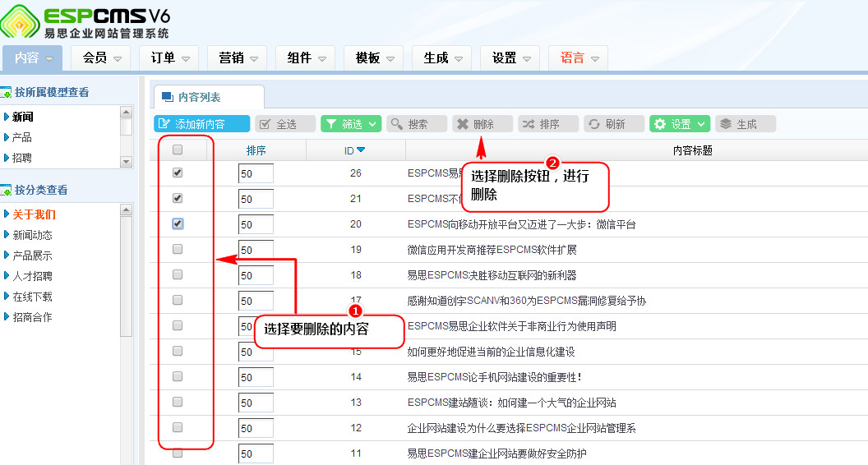The height and width of the screenshot is (465, 868).
Task: Click the 按所属模型查看 panel icon
Action: (x=6, y=92)
